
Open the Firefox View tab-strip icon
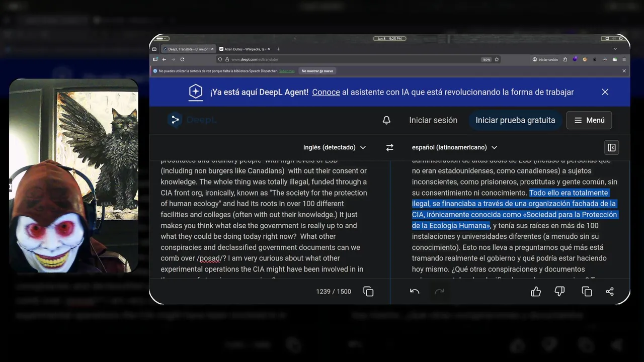coord(154,49)
